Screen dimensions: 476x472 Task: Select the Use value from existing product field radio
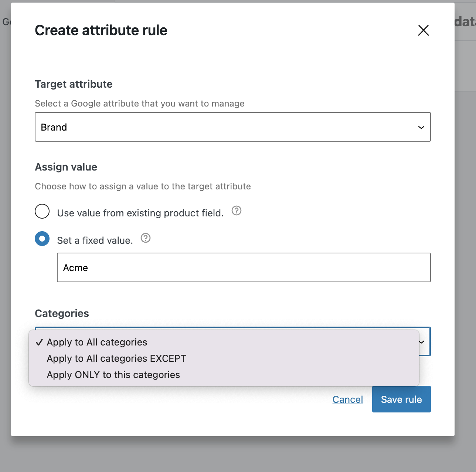click(42, 211)
